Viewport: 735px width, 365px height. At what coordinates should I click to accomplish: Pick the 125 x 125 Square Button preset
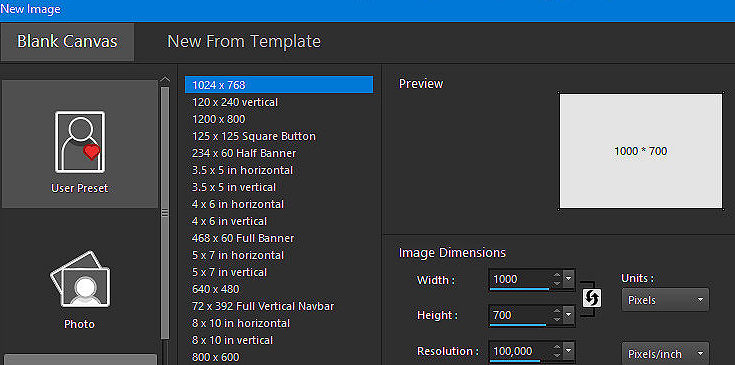[x=254, y=136]
